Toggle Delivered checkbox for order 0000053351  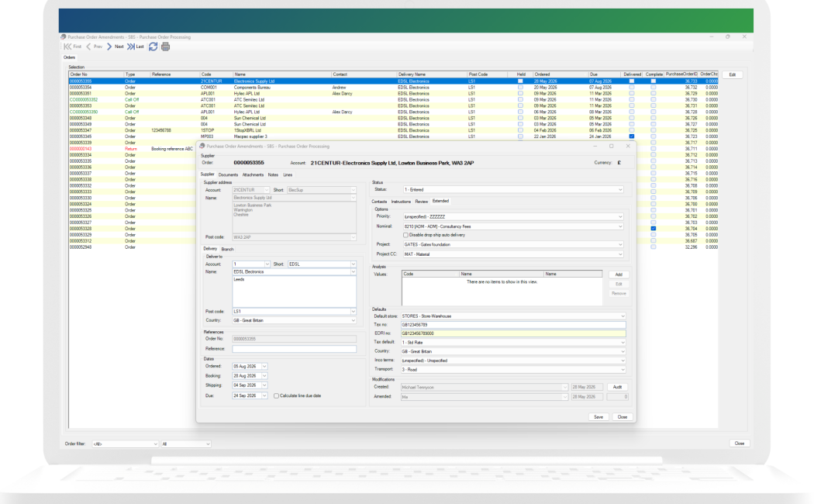631,93
